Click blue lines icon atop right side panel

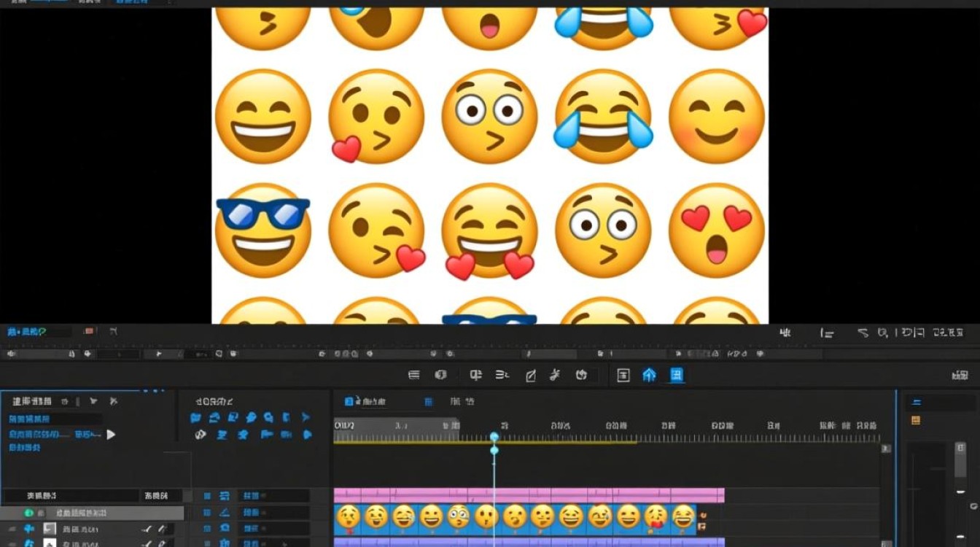(x=917, y=402)
